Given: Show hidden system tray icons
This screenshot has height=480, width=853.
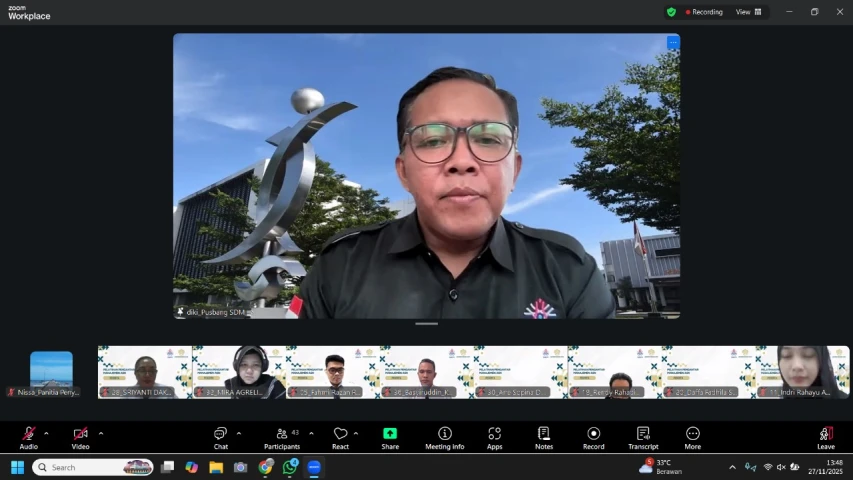Looking at the screenshot, I should pyautogui.click(x=732, y=467).
